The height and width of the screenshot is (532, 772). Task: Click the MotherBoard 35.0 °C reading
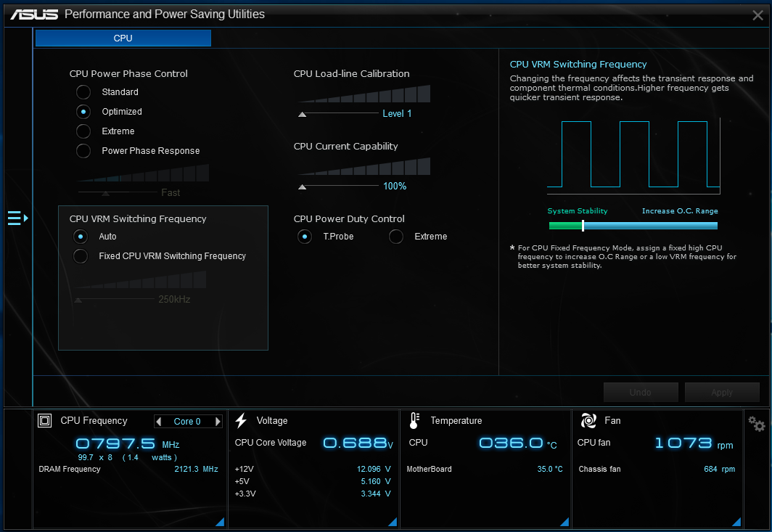tap(550, 469)
